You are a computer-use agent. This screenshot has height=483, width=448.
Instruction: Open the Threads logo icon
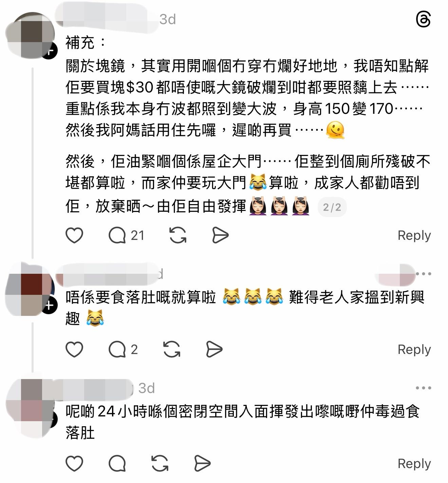pyautogui.click(x=423, y=19)
